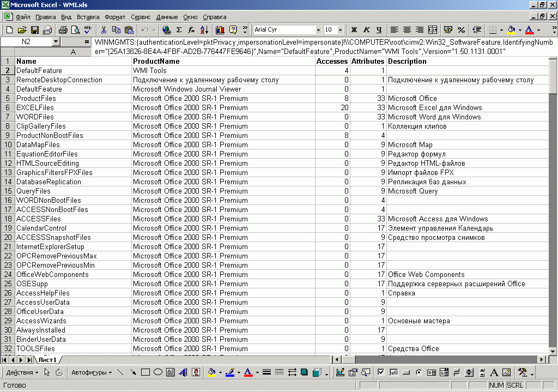Open the Справка menu
Image resolution: width=558 pixels, height=392 pixels.
215,17
